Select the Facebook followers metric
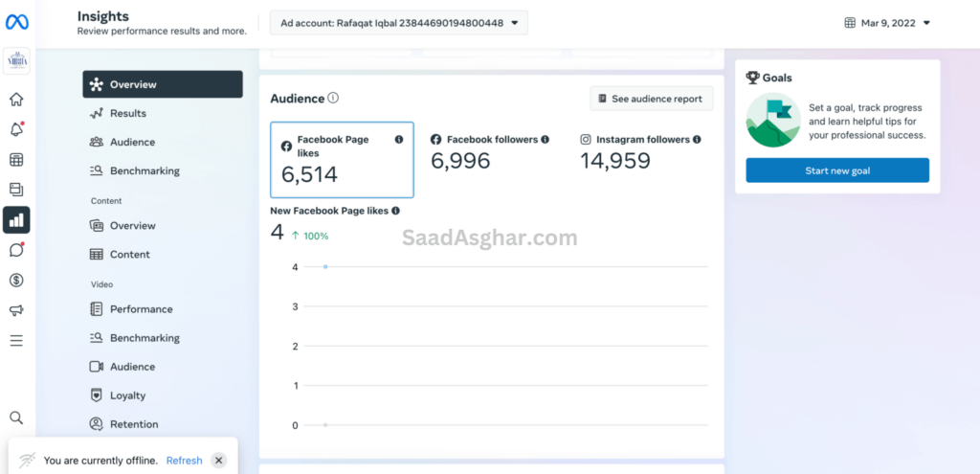This screenshot has height=474, width=980. point(490,152)
